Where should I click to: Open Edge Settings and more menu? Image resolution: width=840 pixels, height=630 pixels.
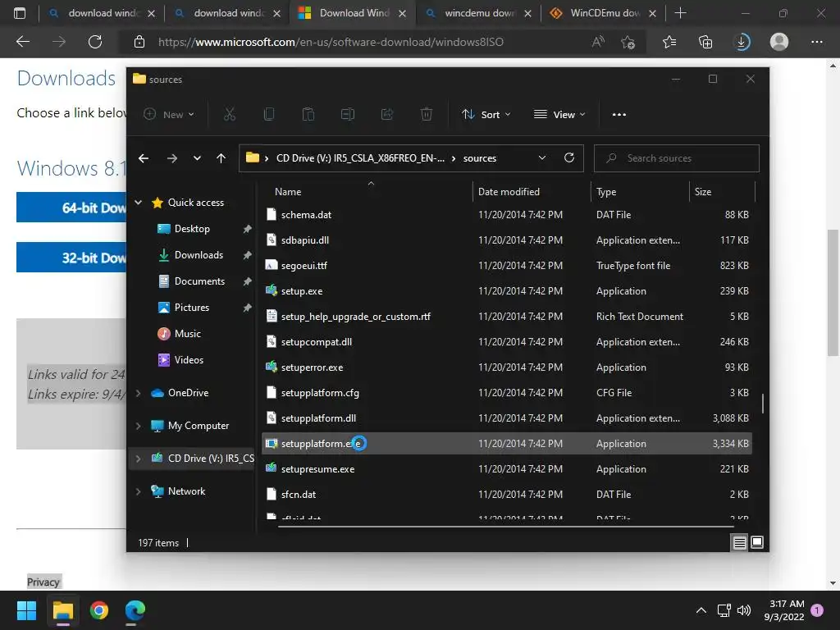817,42
